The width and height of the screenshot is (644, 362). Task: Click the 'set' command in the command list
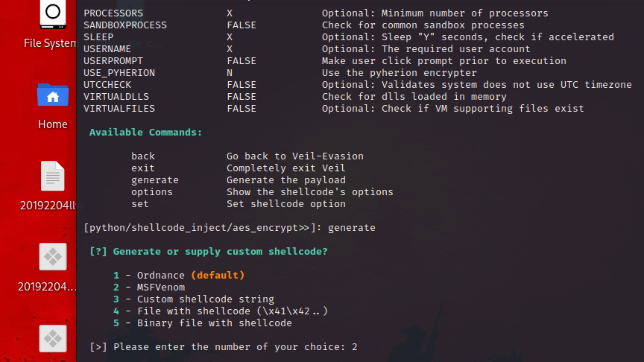pyautogui.click(x=140, y=204)
